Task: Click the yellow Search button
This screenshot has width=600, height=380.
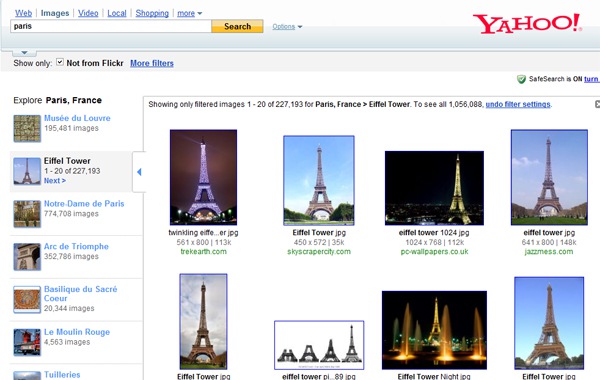Action: click(237, 26)
